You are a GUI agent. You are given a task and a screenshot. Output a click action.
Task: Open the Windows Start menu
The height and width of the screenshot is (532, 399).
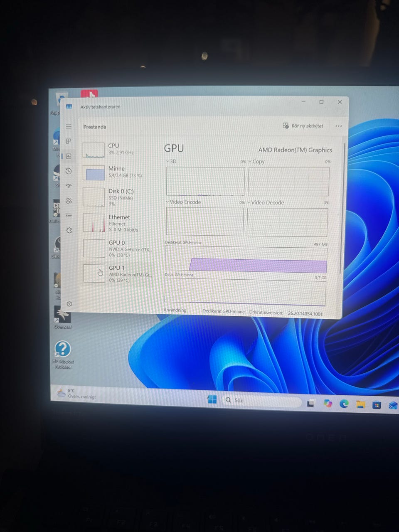point(212,399)
